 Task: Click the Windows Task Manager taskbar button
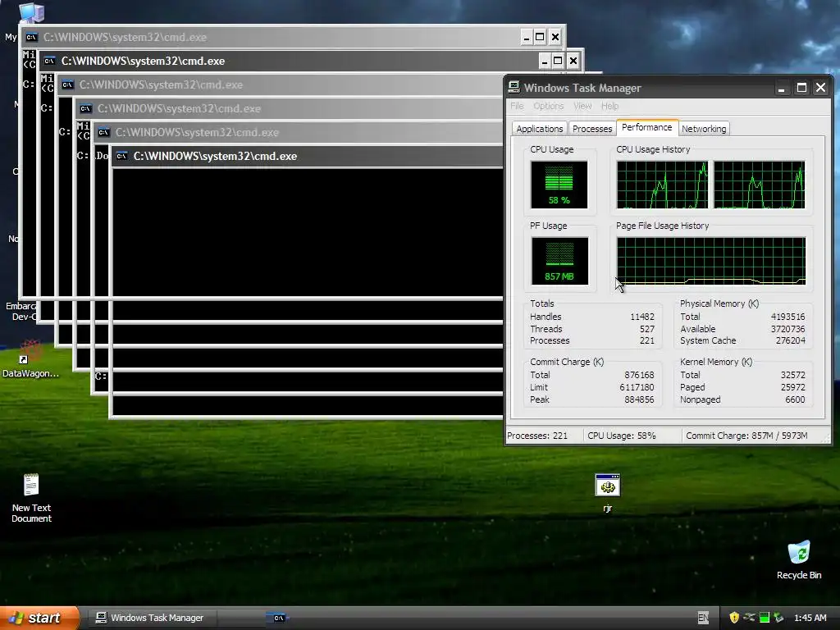tap(150, 618)
